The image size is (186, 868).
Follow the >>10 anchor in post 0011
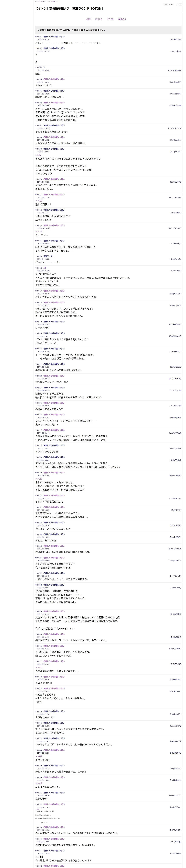(x=39, y=201)
